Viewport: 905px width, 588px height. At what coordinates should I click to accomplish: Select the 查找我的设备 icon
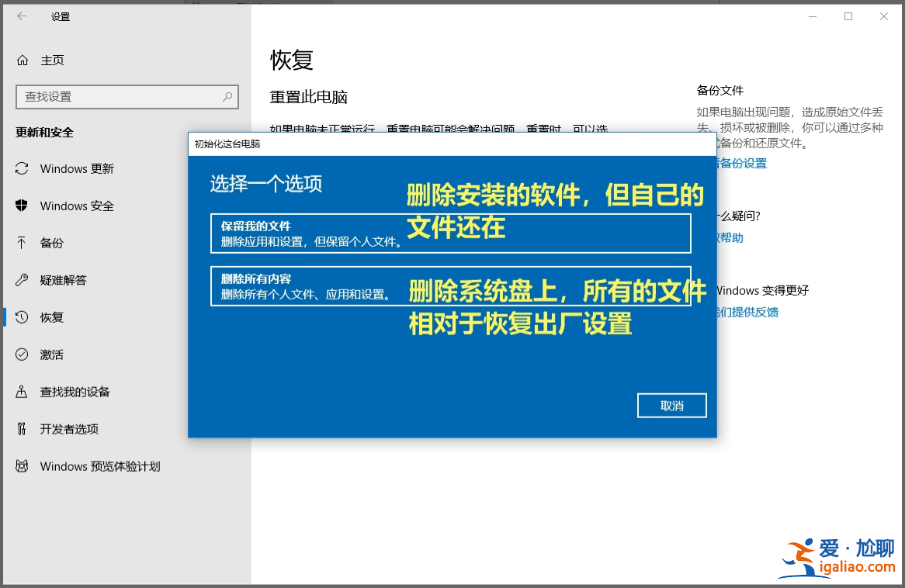[x=23, y=392]
